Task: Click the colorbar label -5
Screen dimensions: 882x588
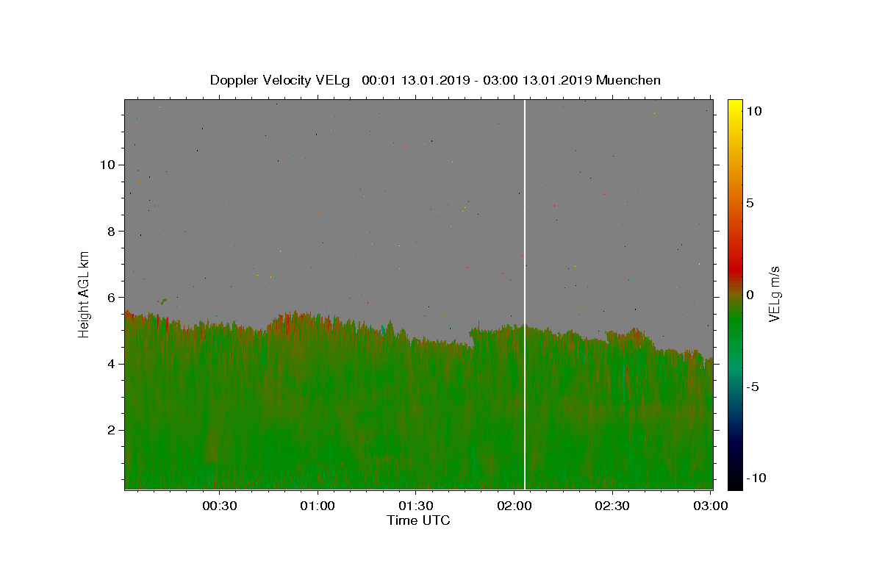Action: coord(753,387)
